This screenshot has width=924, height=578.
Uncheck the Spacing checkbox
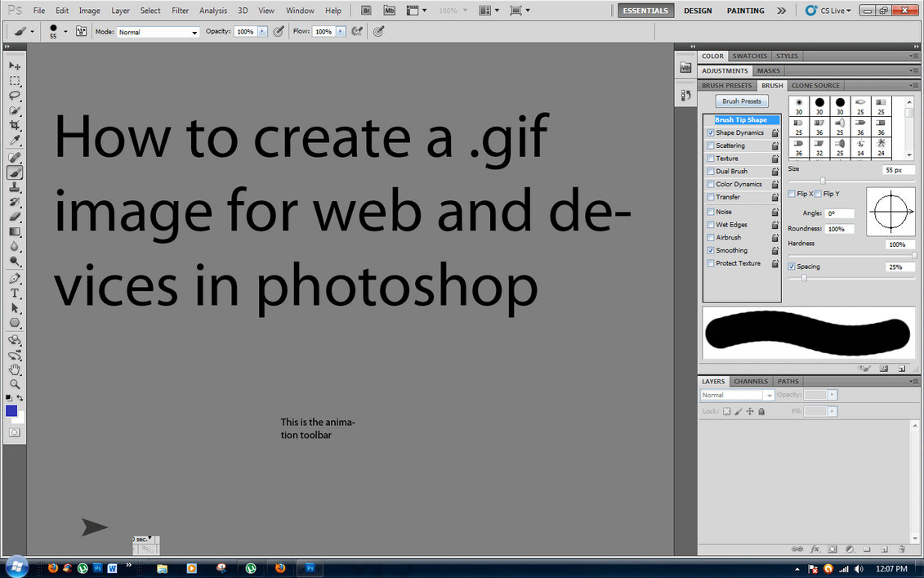(792, 267)
